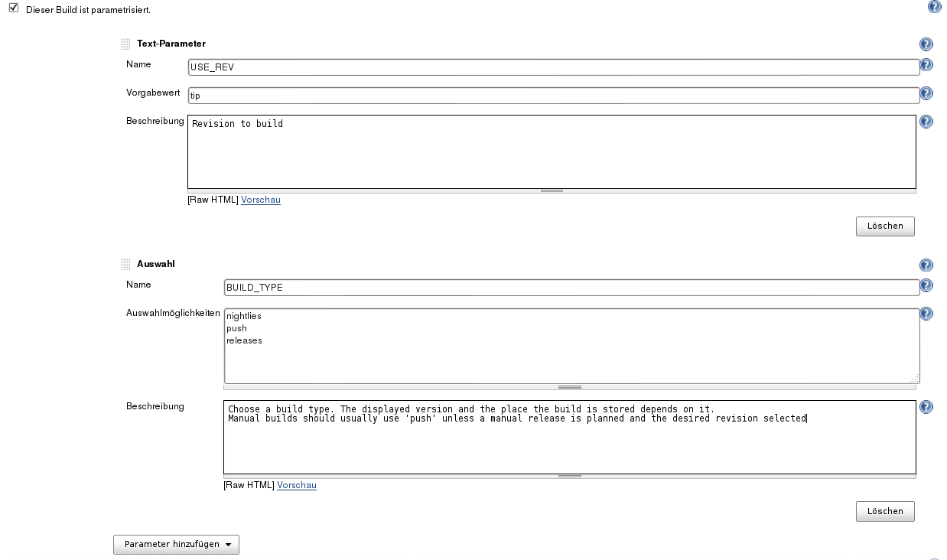
Task: Show help for BUILD_TYPE name field
Action: [926, 286]
